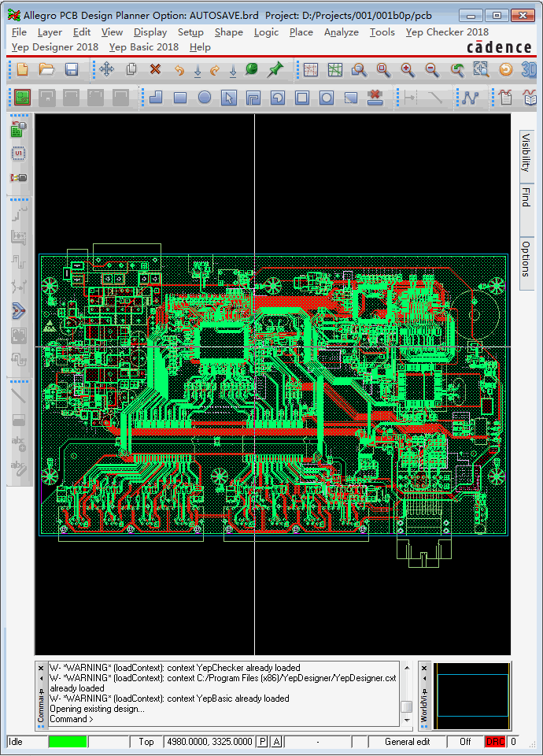This screenshot has height=756, width=543.
Task: Redo the last undone action
Action: click(x=214, y=70)
